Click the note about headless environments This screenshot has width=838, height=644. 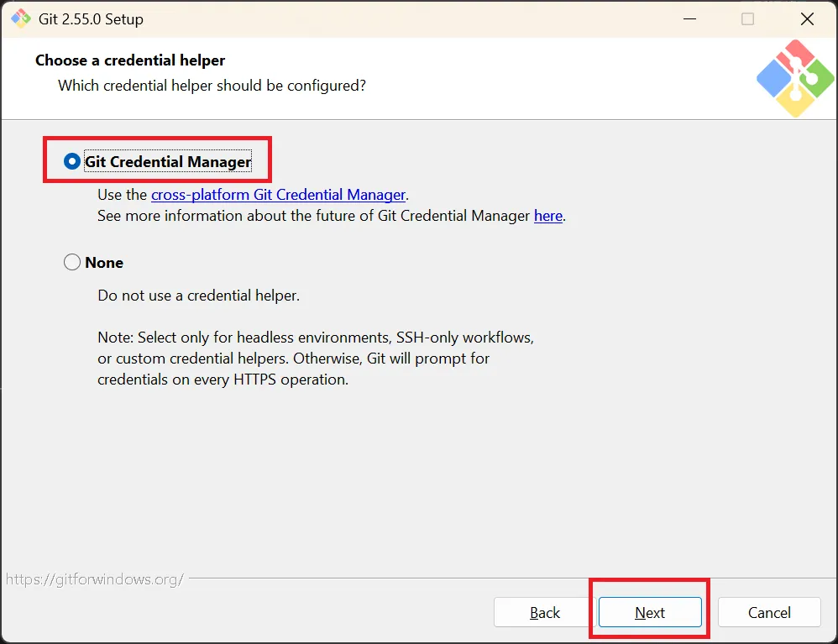point(316,359)
